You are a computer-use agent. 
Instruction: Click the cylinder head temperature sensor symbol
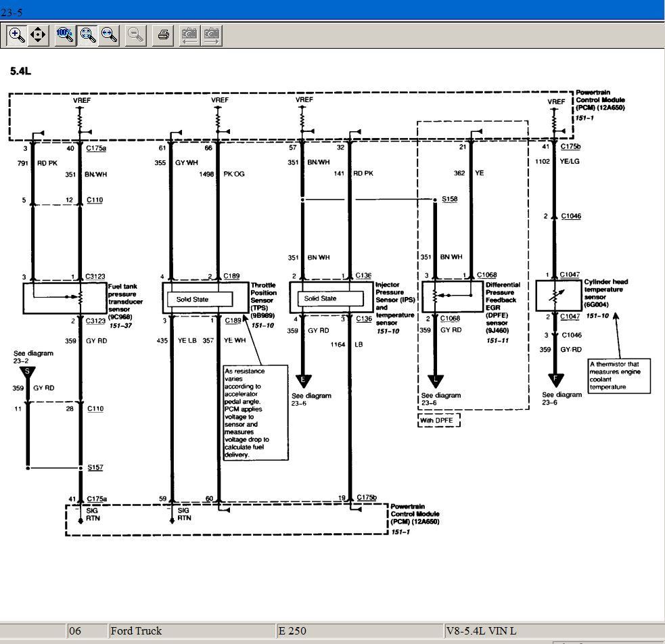(558, 296)
